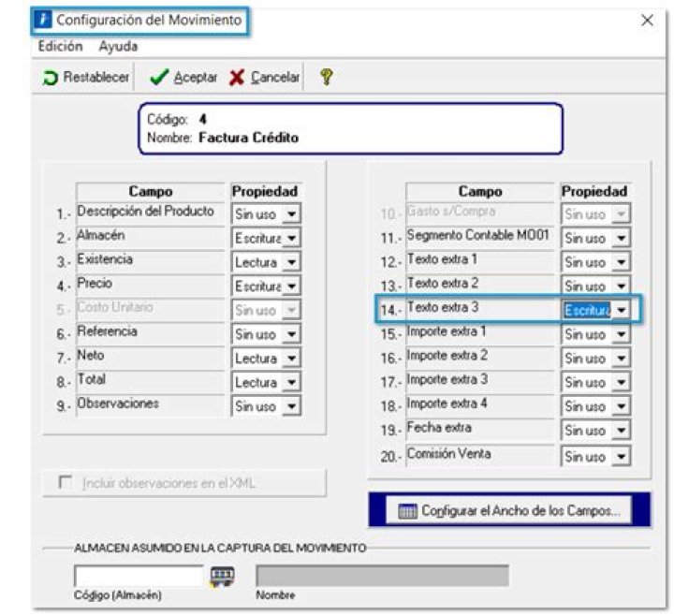The height and width of the screenshot is (616, 674).
Task: Open the Ayuda menu
Action: pos(118,46)
